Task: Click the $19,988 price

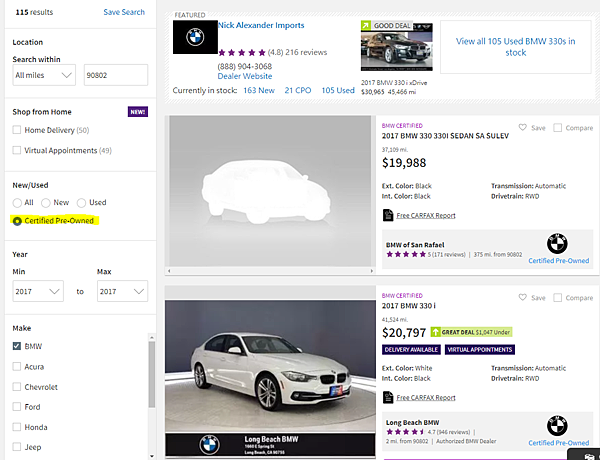Action: [x=404, y=163]
